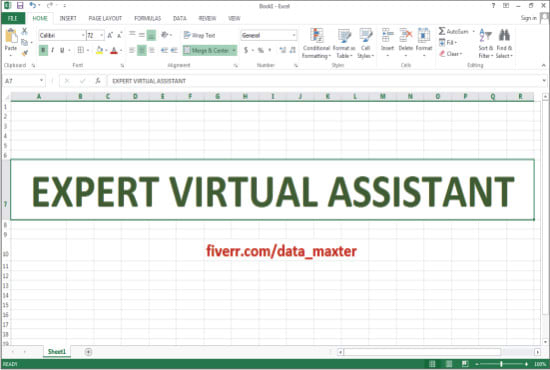Viewport: 550px width, 370px height.
Task: Toggle Bottom Align
Action: (x=151, y=35)
